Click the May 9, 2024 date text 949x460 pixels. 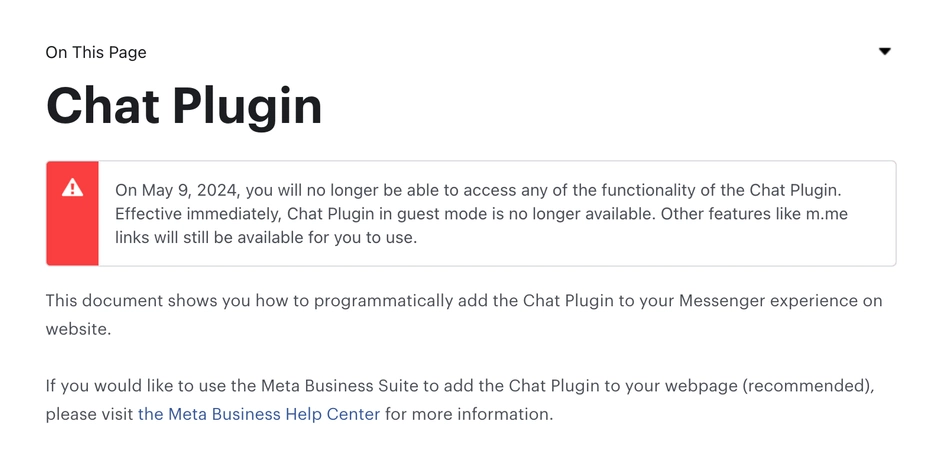(x=187, y=190)
